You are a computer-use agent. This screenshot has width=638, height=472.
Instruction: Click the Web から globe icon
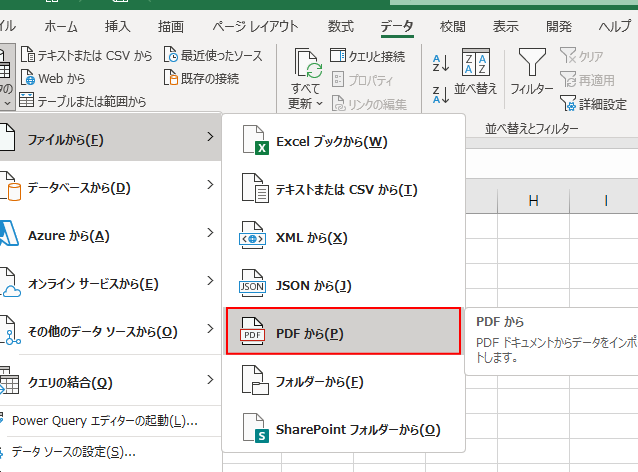tap(27, 78)
